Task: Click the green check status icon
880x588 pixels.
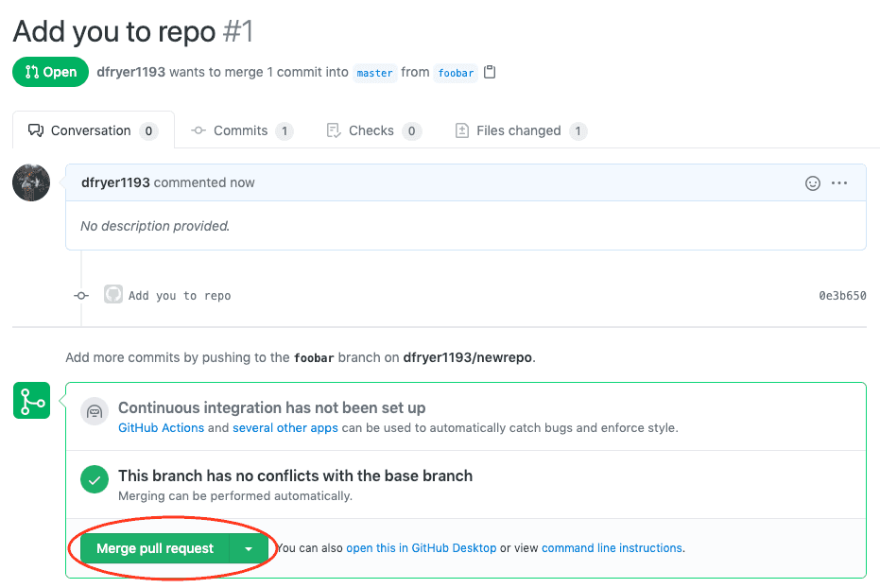Action: tap(94, 479)
